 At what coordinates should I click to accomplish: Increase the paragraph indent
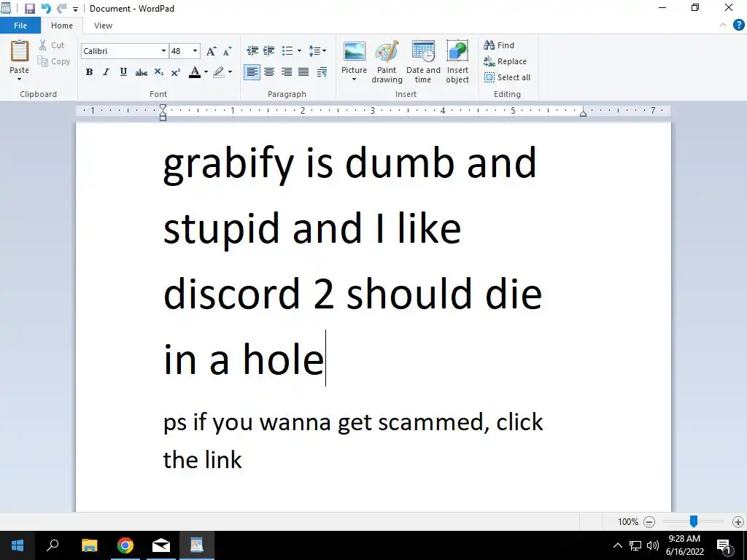(x=268, y=50)
